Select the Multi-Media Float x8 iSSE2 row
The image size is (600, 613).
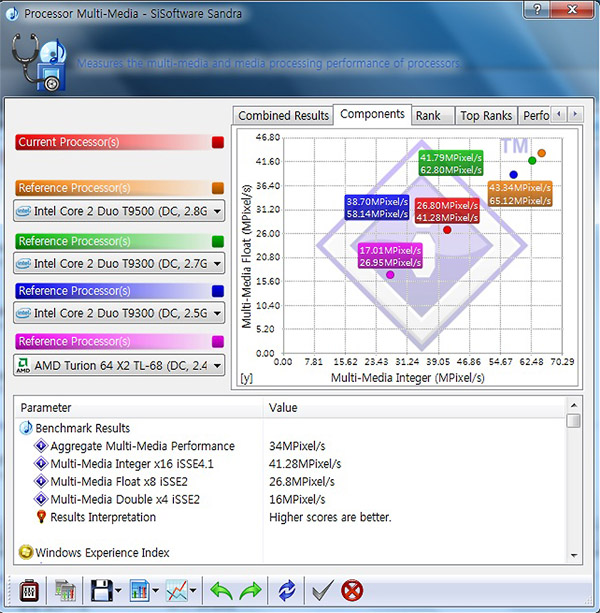coord(290,481)
